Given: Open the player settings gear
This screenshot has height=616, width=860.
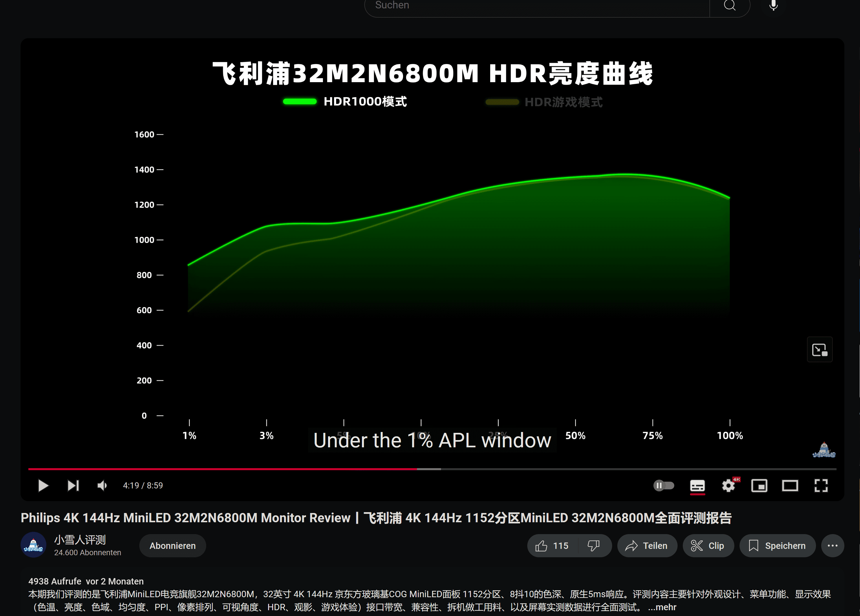Looking at the screenshot, I should (x=729, y=485).
